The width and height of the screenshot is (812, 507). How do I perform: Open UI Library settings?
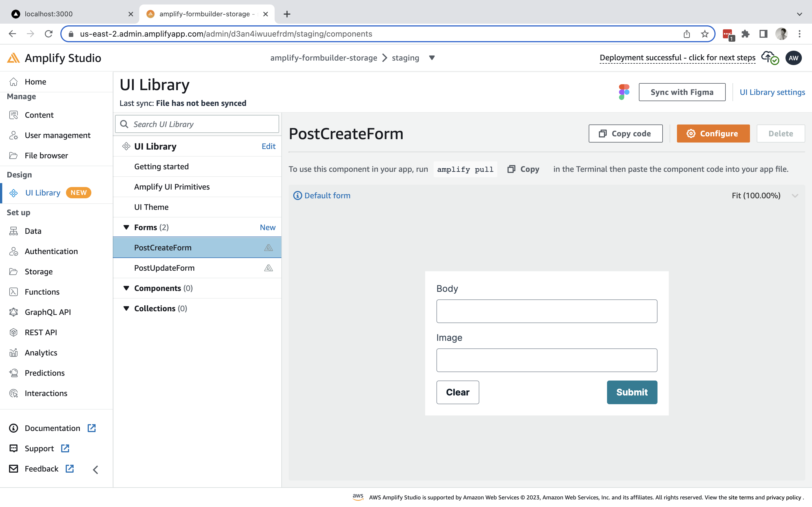click(773, 92)
